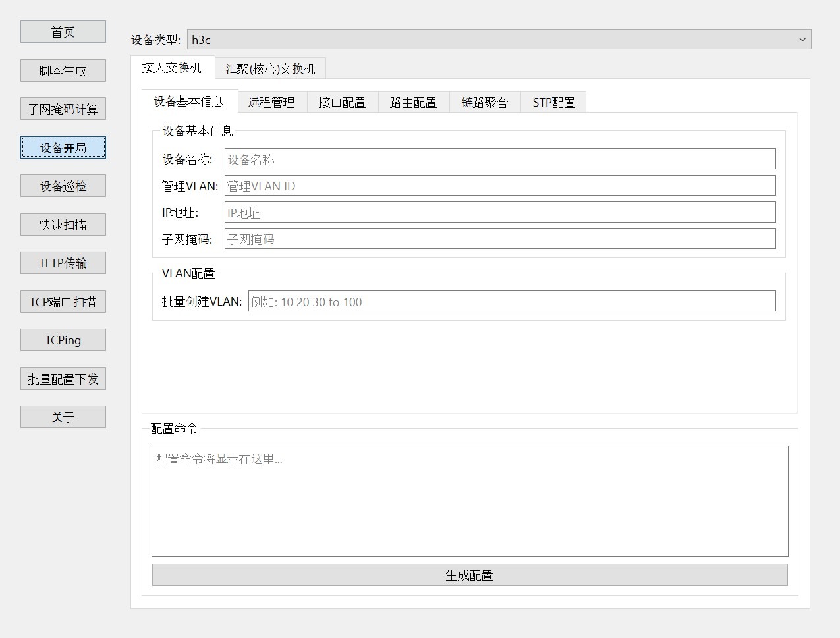
Task: Open the 接口配置 tab
Action: pos(342,103)
